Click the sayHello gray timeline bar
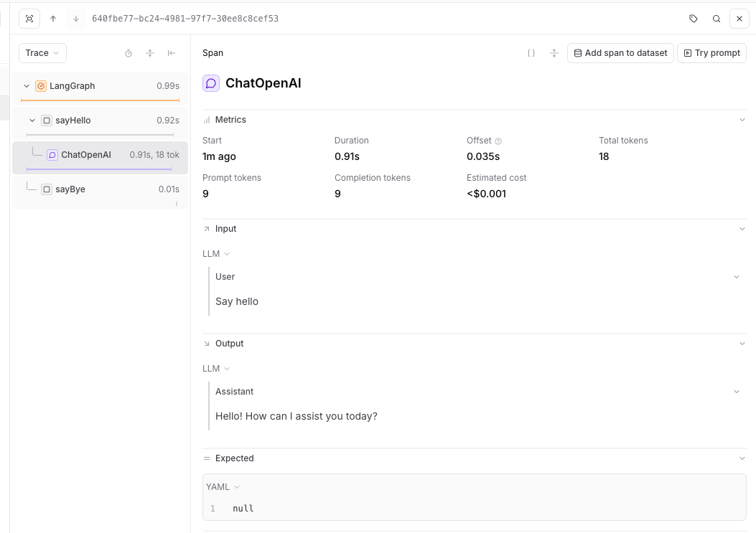The image size is (756, 533). pos(101,135)
